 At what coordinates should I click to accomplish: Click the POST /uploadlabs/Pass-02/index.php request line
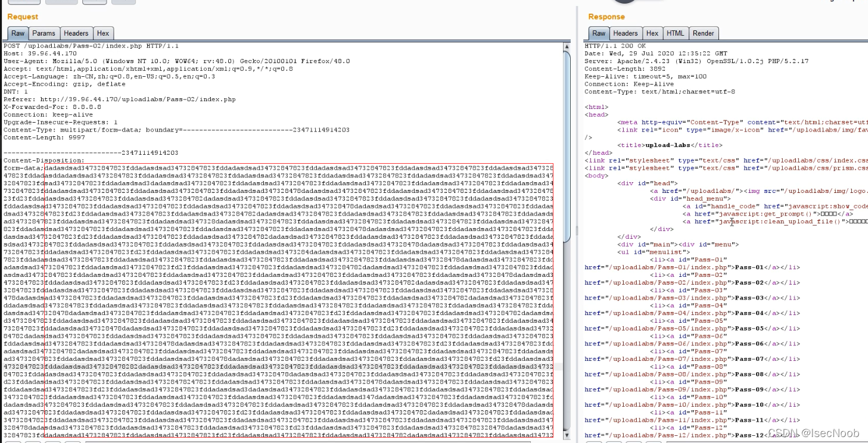(91, 46)
